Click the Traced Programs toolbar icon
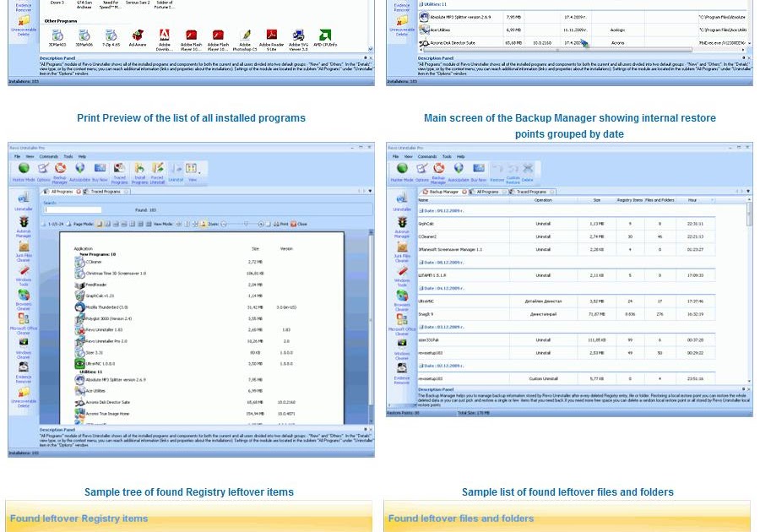 [119, 173]
